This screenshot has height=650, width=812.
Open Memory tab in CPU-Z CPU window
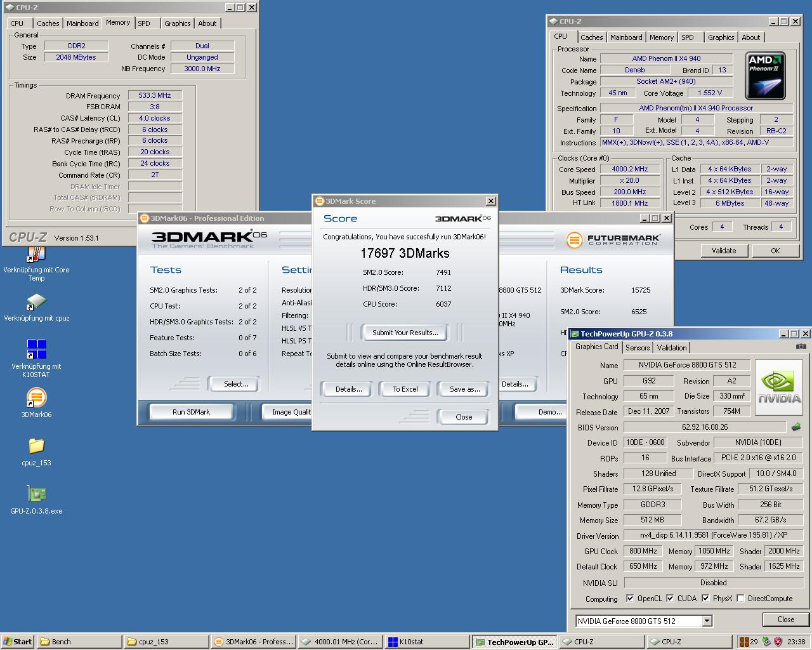click(x=662, y=37)
